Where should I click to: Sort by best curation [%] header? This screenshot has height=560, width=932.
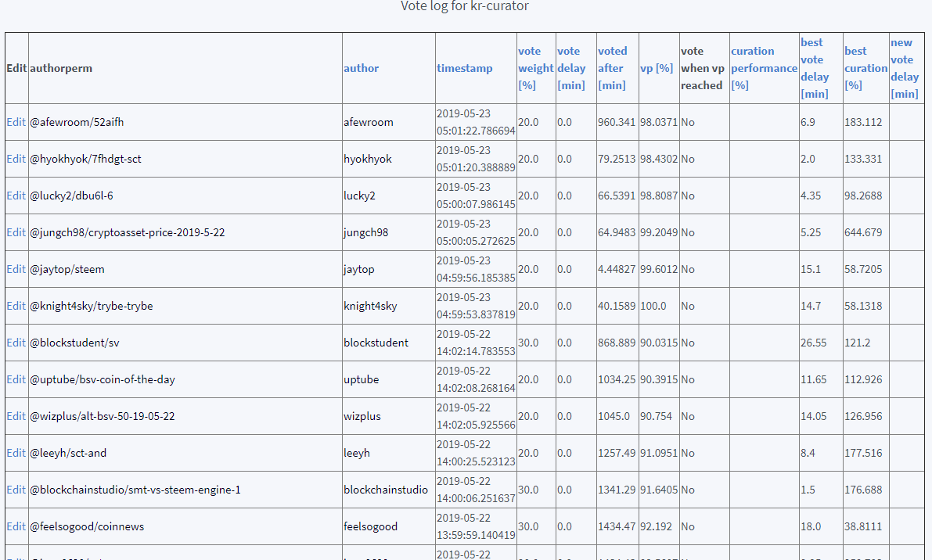(x=865, y=68)
